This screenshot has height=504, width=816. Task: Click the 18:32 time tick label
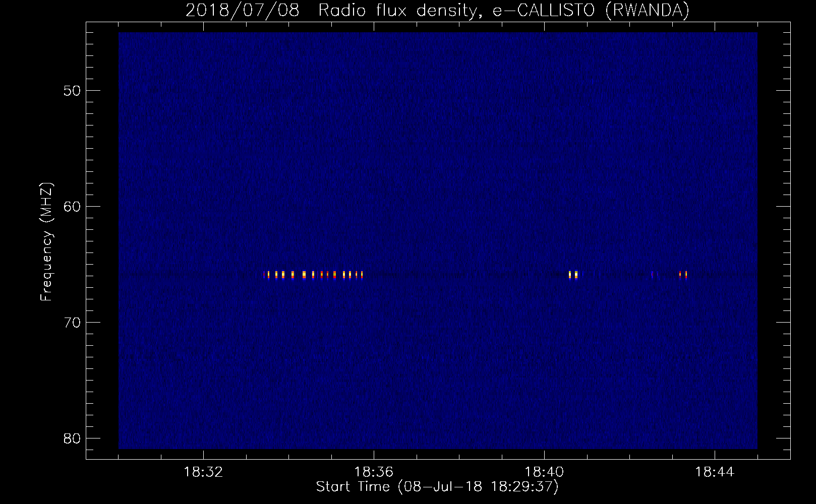point(203,472)
